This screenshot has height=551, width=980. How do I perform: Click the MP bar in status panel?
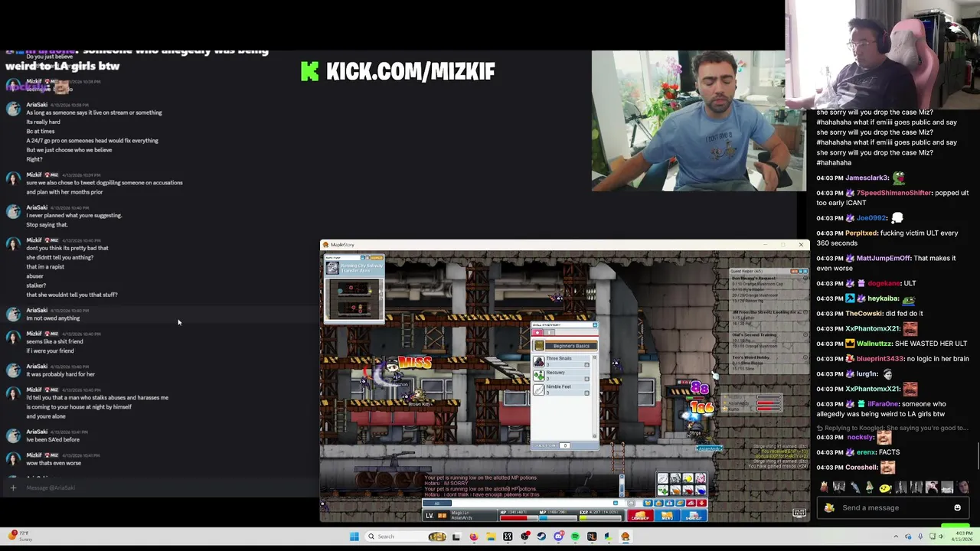[558, 518]
